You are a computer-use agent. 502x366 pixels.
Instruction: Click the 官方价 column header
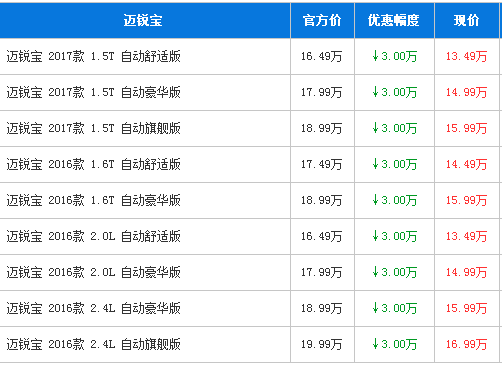tap(322, 21)
